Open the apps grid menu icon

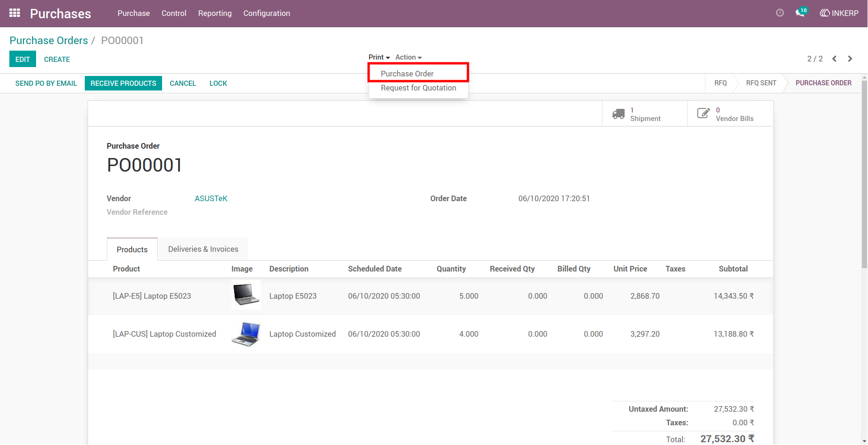[x=15, y=13]
